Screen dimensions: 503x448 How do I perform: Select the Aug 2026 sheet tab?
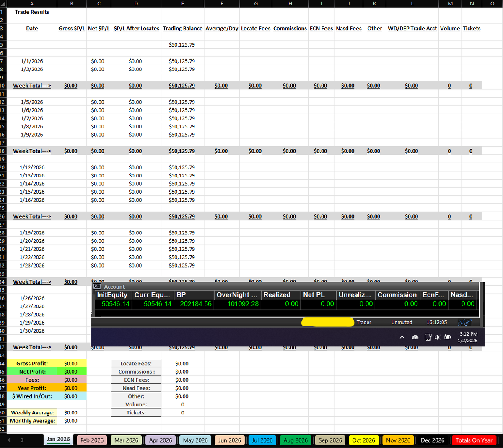tap(296, 440)
